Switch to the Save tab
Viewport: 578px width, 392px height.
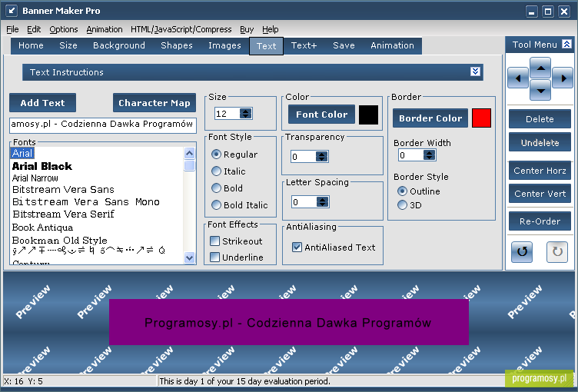click(x=344, y=45)
